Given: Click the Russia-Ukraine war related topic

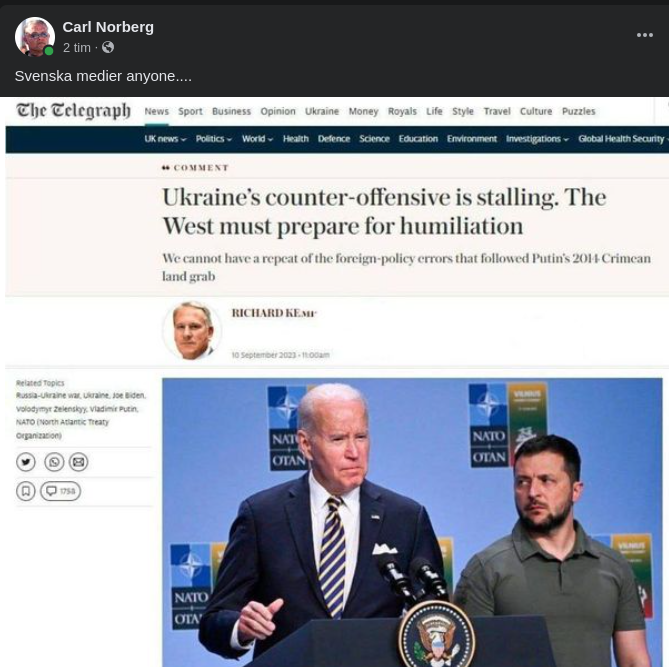Looking at the screenshot, I should point(48,396).
